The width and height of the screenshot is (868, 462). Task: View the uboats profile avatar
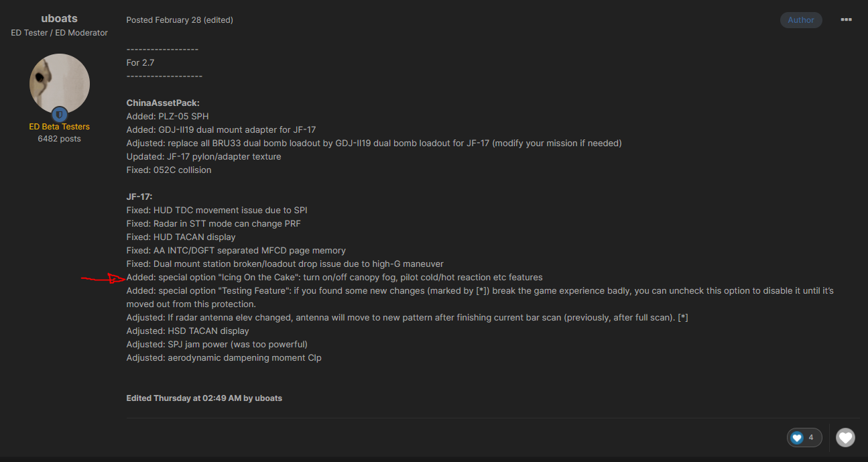click(x=60, y=84)
